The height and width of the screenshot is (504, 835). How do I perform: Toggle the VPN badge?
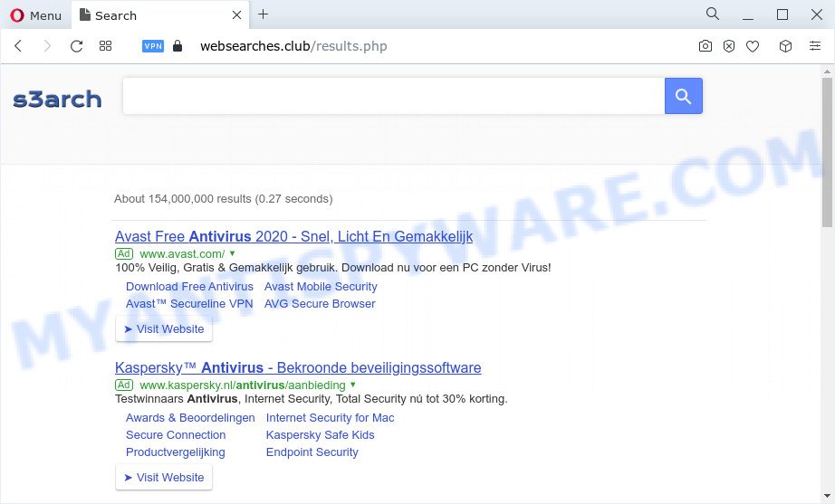pos(153,46)
